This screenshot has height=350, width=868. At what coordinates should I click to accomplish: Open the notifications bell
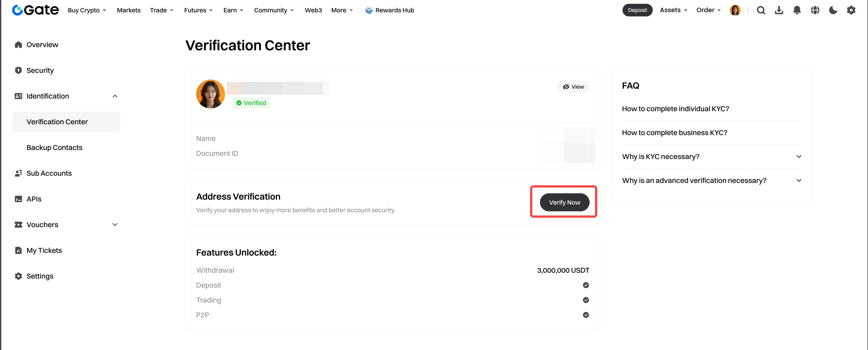(796, 11)
